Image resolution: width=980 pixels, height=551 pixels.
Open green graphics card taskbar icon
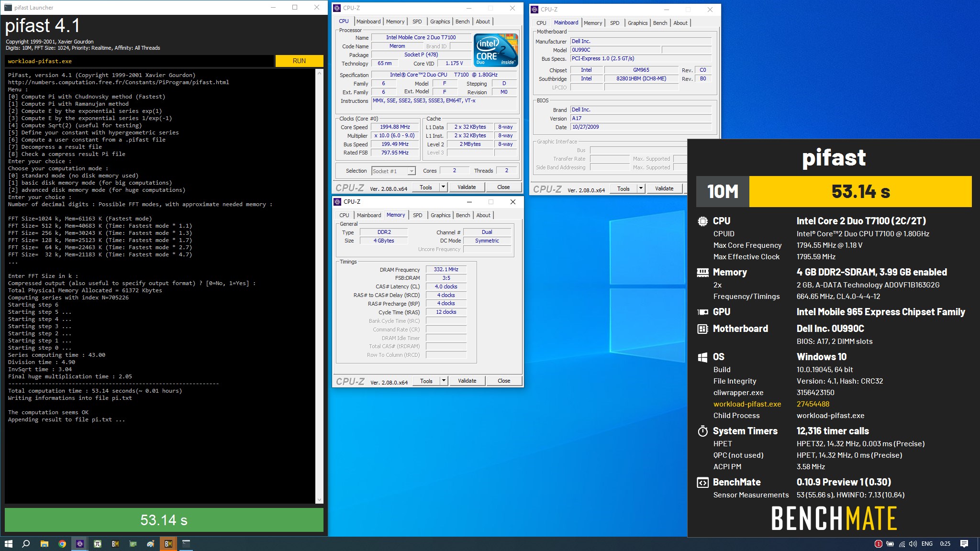coord(133,544)
